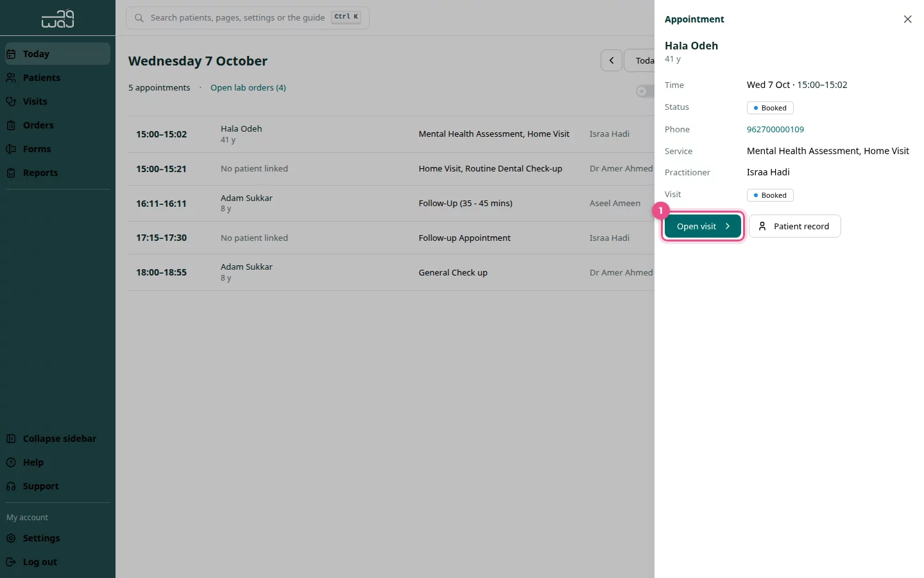The width and height of the screenshot is (924, 578).
Task: Open the Patients menu item
Action: tap(58, 78)
